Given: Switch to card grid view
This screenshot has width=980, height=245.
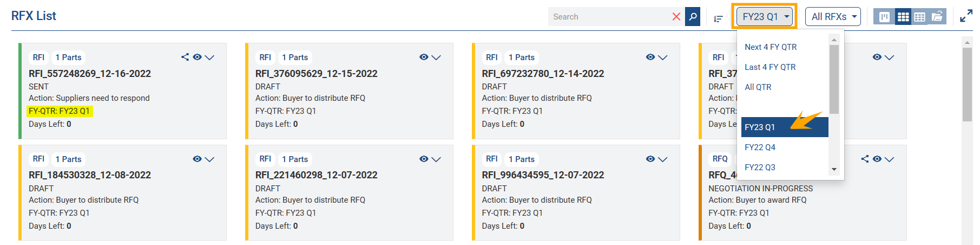Looking at the screenshot, I should click(903, 17).
